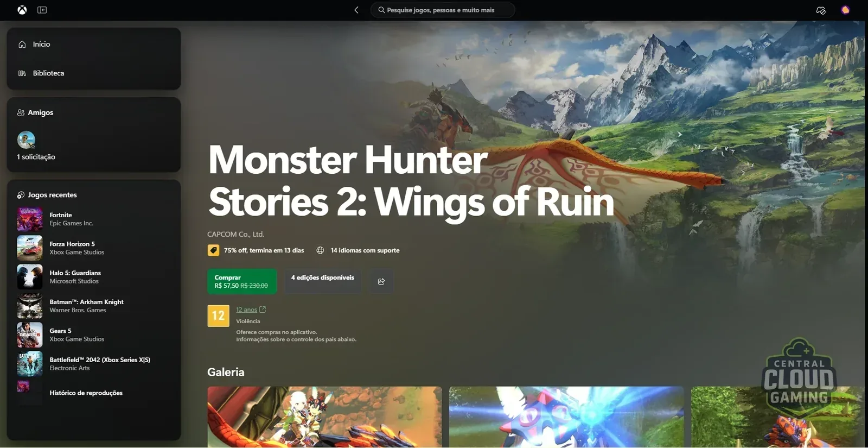Viewport: 868px width, 448px height.
Task: Open the profile avatar menu
Action: (845, 10)
